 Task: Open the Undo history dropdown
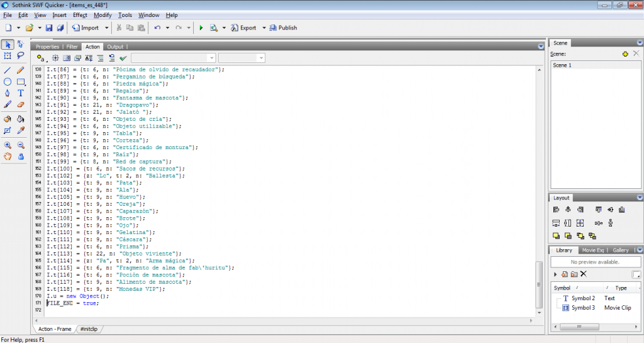pyautogui.click(x=167, y=28)
